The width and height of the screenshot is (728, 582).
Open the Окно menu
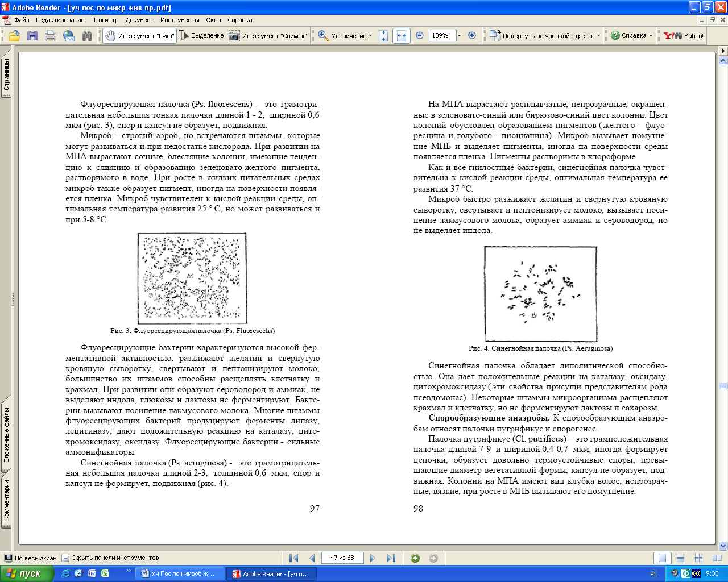coord(213,20)
